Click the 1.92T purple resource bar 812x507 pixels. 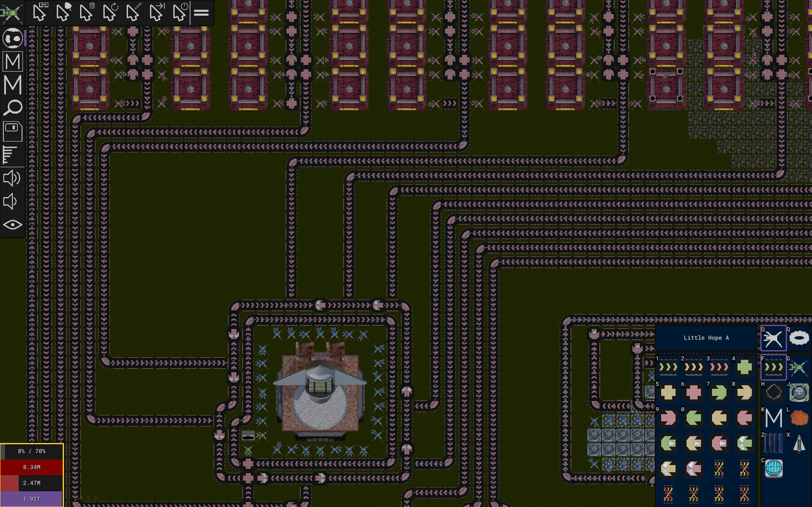click(31, 499)
